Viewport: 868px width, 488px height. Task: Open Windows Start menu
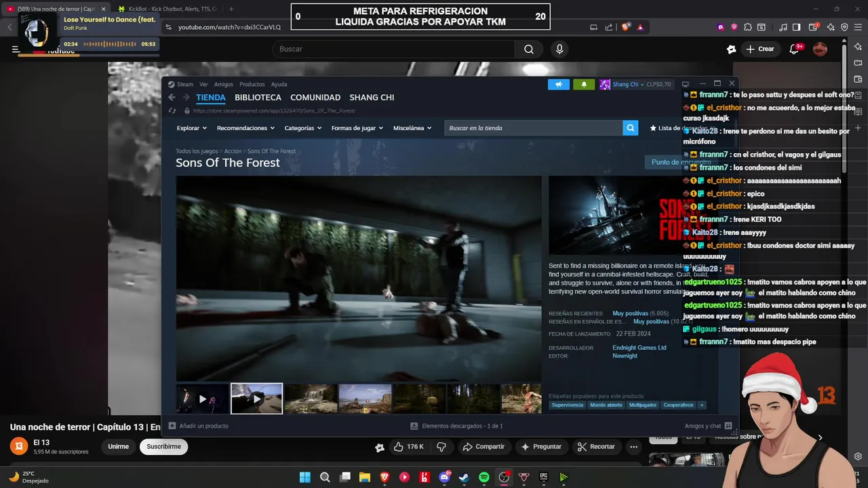point(305,477)
